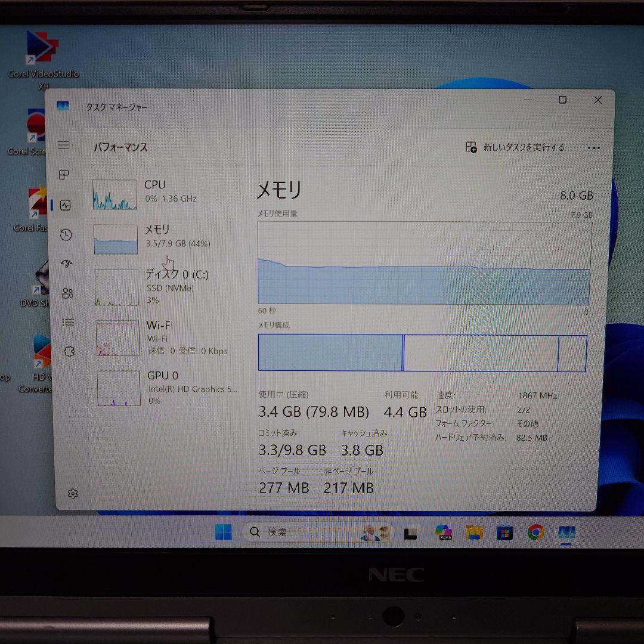Open the more options ellipsis menu
The width and height of the screenshot is (644, 644).
[x=594, y=146]
